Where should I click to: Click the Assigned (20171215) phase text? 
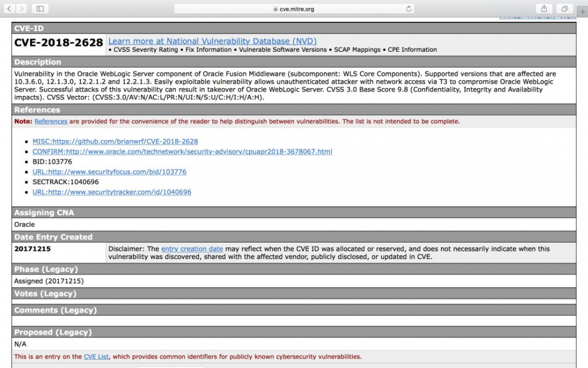click(x=49, y=281)
